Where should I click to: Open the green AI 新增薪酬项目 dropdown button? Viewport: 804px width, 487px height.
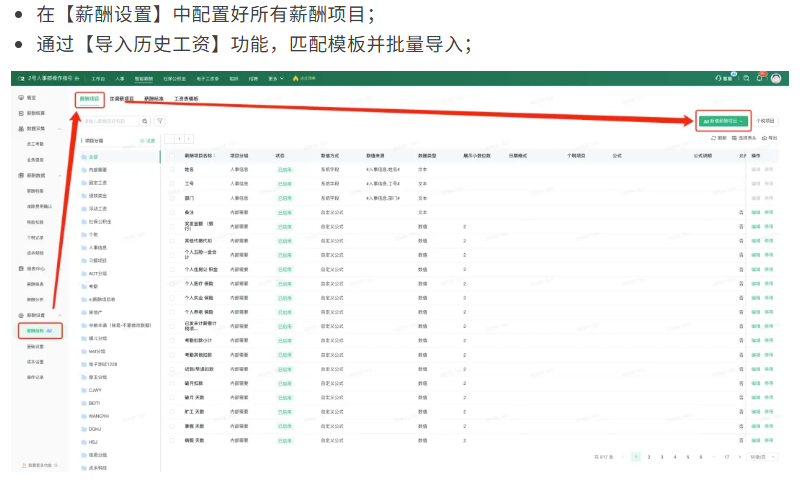[723, 121]
